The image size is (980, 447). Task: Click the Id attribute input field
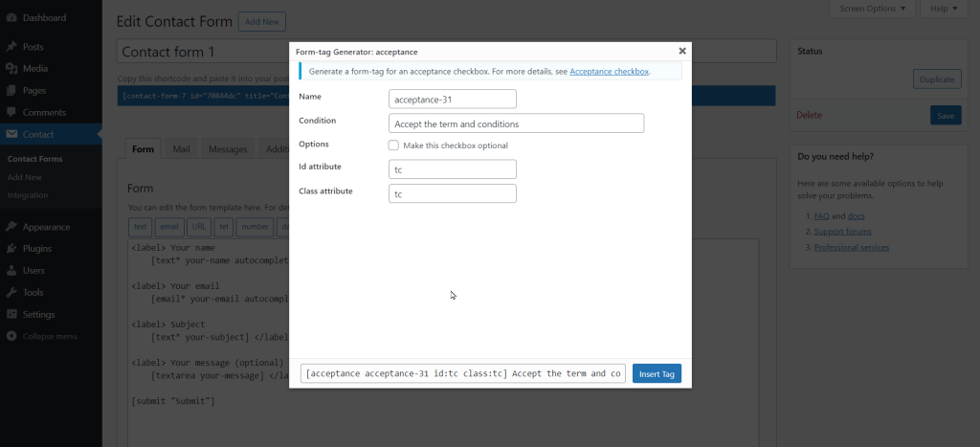coord(453,169)
